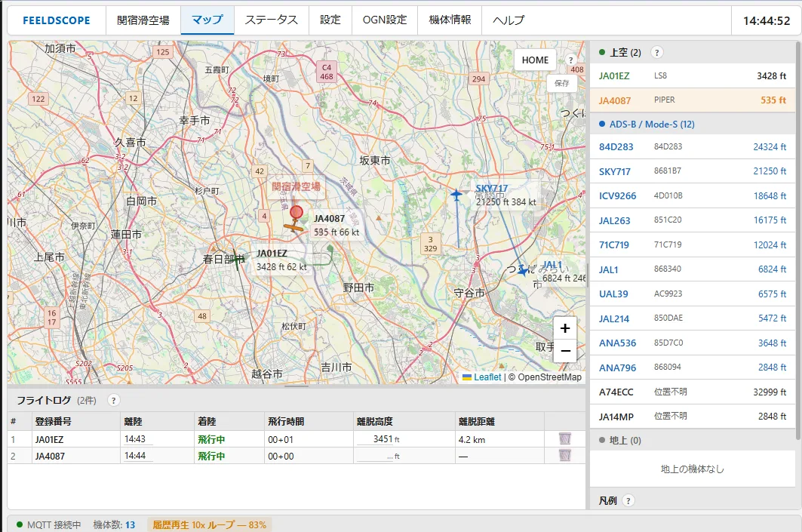
Task: Click the JA4087 map label popup
Action: 336,226
